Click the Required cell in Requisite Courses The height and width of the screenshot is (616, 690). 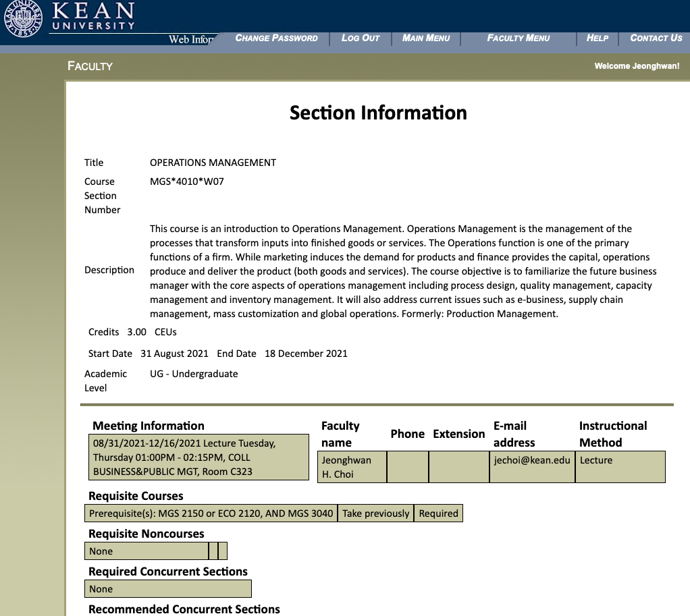pyautogui.click(x=438, y=513)
